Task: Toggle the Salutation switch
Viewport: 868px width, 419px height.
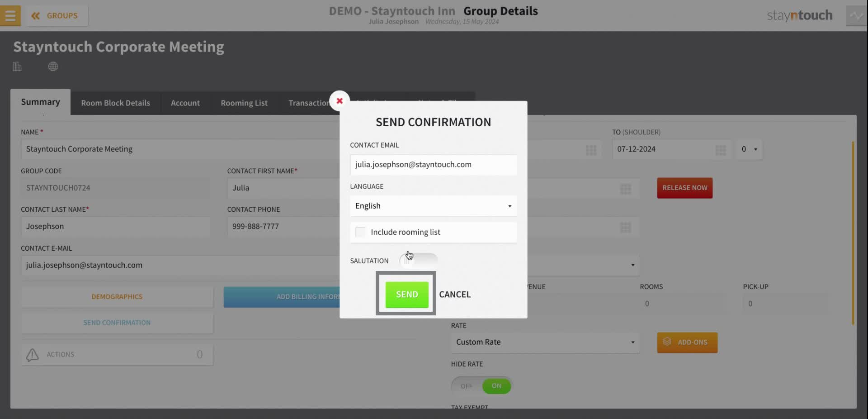Action: 418,260
